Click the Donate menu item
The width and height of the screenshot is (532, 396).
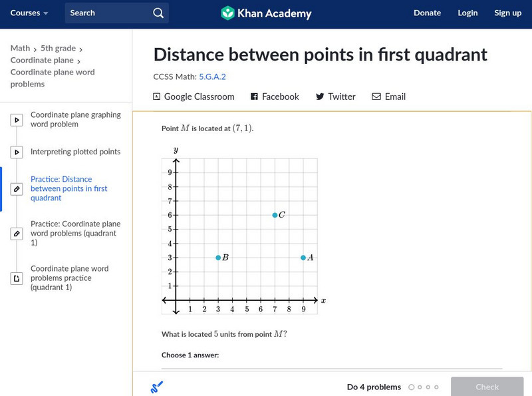click(427, 13)
